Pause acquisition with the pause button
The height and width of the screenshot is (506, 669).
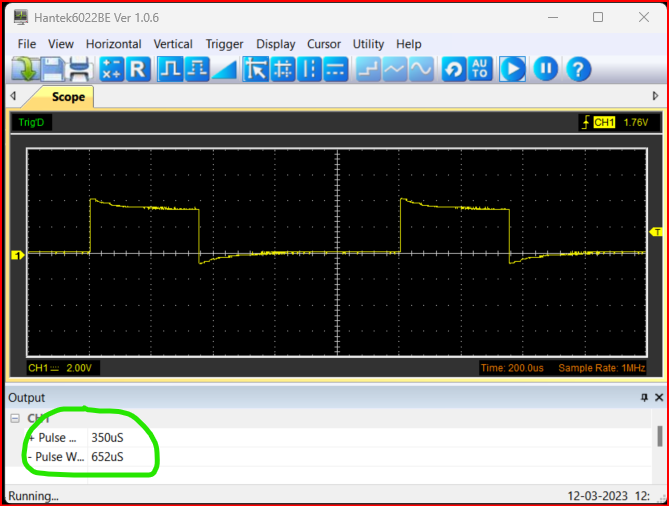[545, 69]
